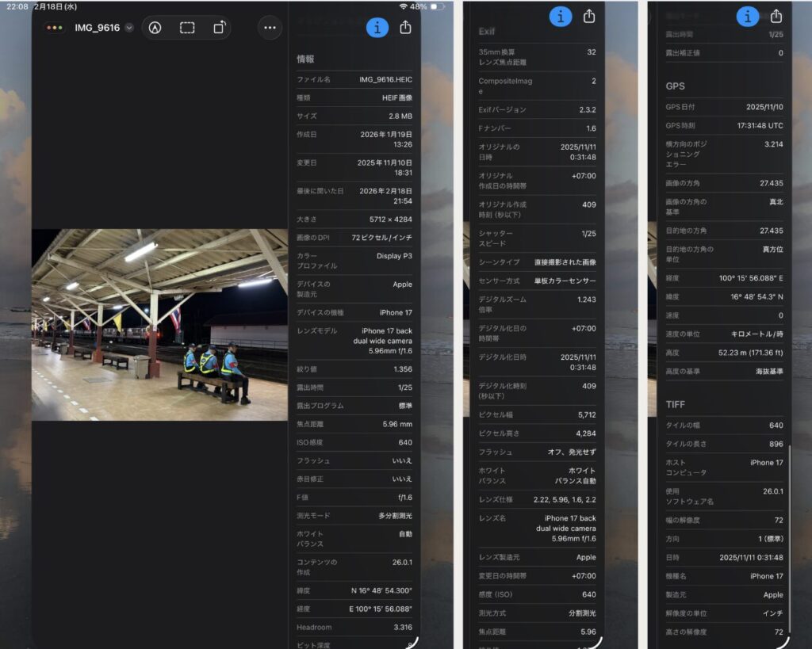Click the IMG_9616.HEIC file name value
Screen dimensions: 812x649
point(385,79)
